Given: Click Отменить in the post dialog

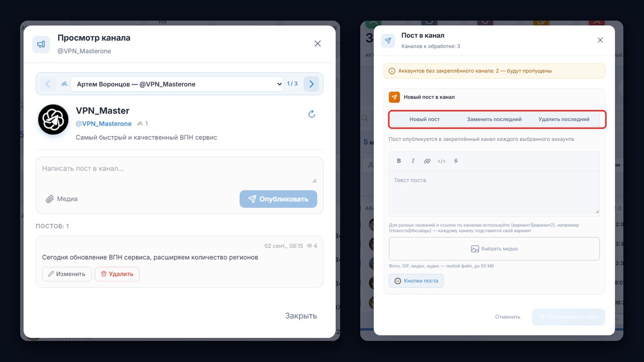Looking at the screenshot, I should pyautogui.click(x=508, y=317).
